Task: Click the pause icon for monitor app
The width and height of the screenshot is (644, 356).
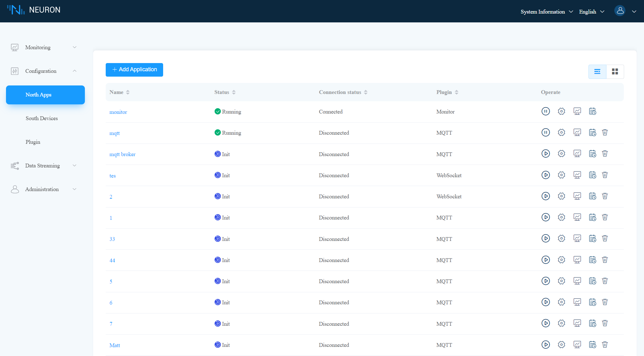Action: 545,111
